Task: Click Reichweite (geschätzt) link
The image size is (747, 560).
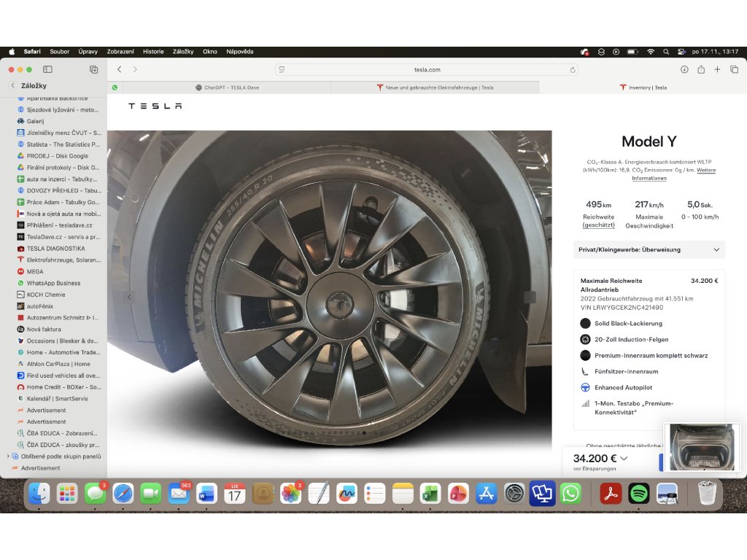Action: pos(599,221)
